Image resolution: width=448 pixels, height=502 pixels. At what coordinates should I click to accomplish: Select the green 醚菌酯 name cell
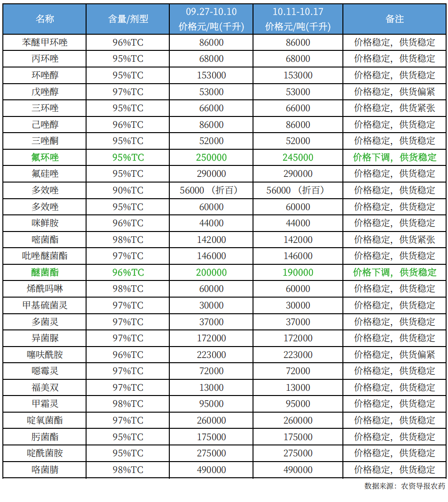45,272
